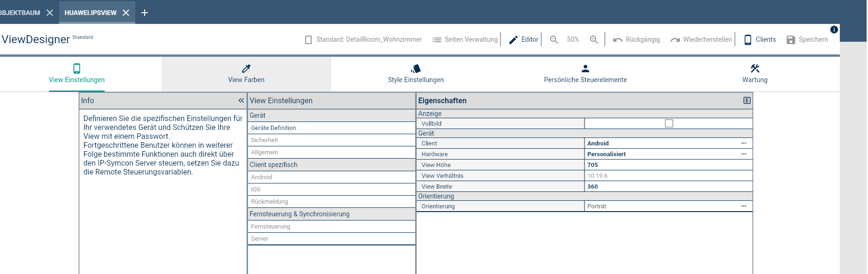Edit the View Höhe value 705

click(668, 165)
